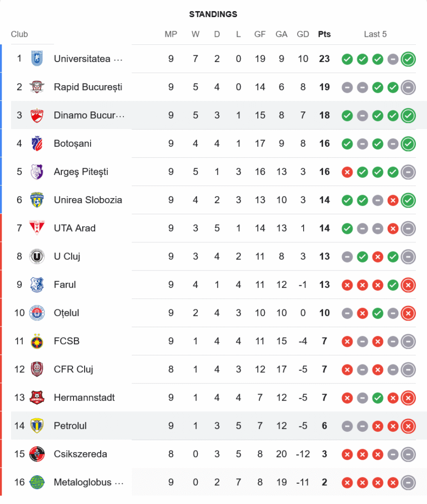Click Rapid București's latest draw indicator
Viewport: 427px width, 504px height.
pyautogui.click(x=408, y=87)
